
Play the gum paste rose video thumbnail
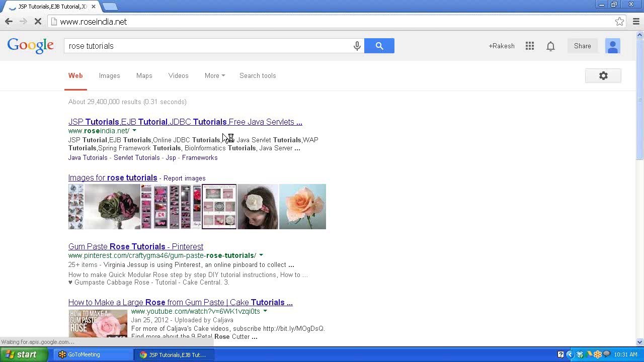98,324
